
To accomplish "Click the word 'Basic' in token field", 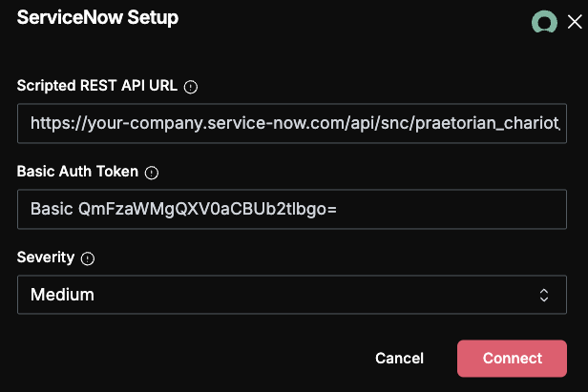I will pos(52,209).
